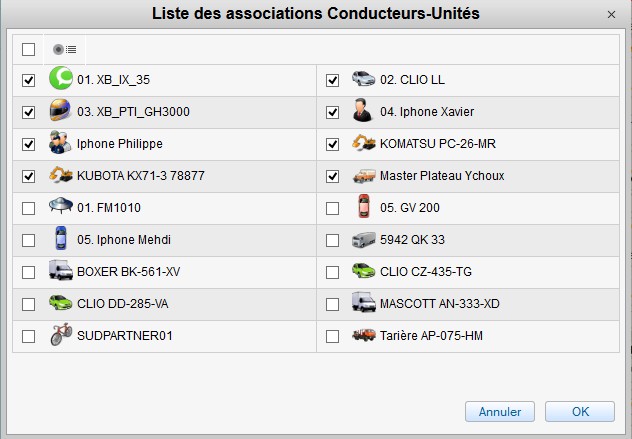Click the white van icon for BOXER BK-561-XV
Screen dimensions: 632x439
pos(61,270)
